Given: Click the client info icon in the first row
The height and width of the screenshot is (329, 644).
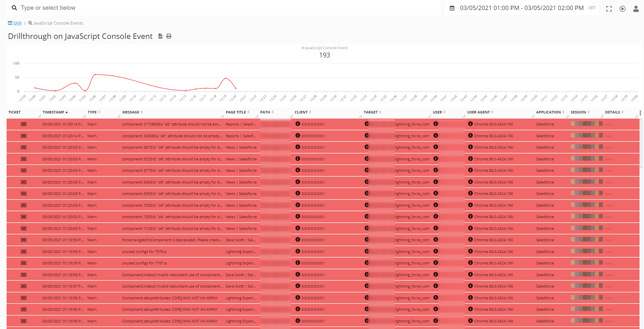Looking at the screenshot, I should [298, 124].
